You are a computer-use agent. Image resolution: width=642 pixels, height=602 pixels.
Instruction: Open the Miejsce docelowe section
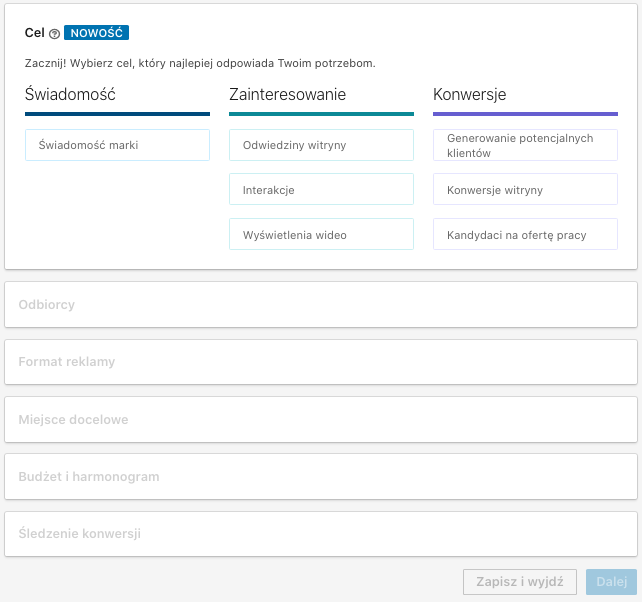coord(320,420)
